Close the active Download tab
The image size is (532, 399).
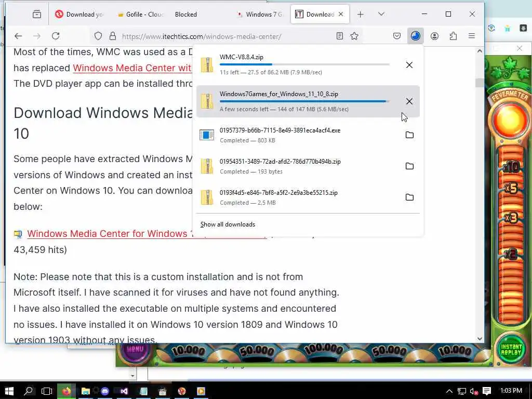(341, 14)
